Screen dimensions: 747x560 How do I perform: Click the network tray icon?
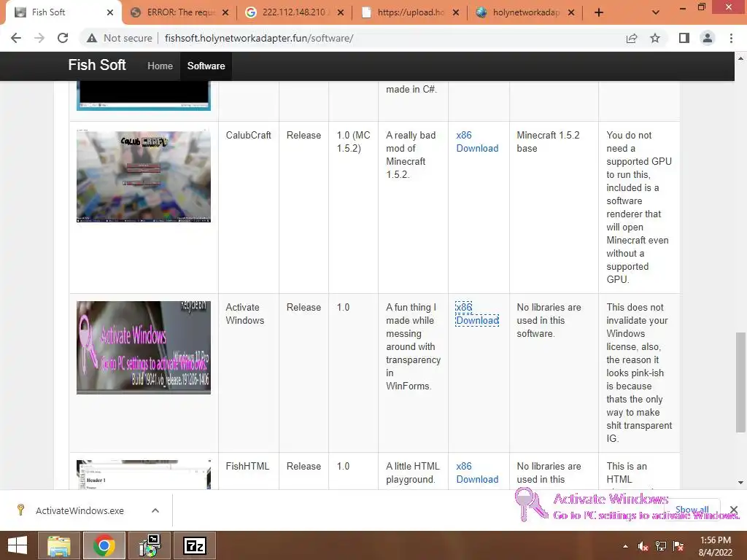(x=661, y=546)
